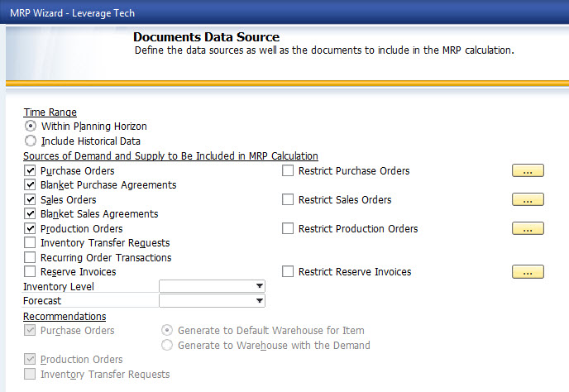Toggle the Production Orders source checkbox
Image resolution: width=569 pixels, height=392 pixels.
pyautogui.click(x=31, y=229)
